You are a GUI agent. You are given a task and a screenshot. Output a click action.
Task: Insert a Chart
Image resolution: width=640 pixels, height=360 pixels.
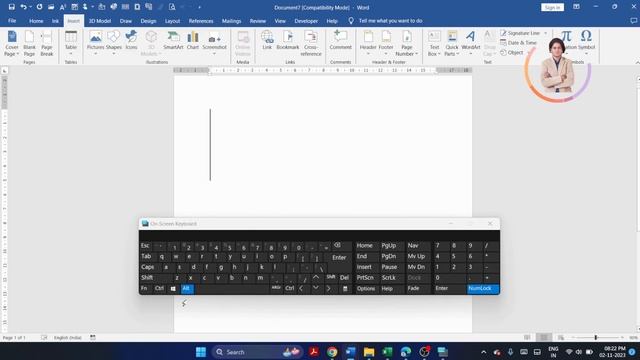pos(193,40)
